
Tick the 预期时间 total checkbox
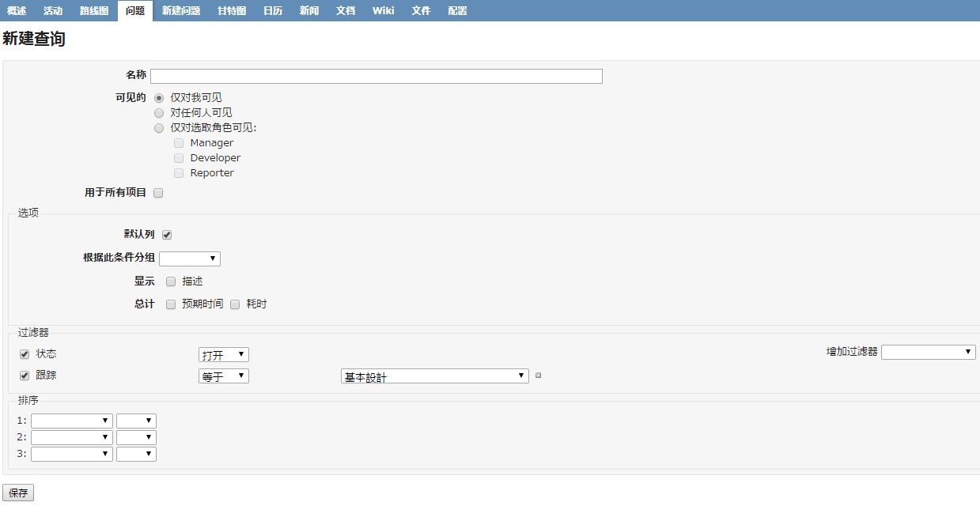[x=171, y=304]
